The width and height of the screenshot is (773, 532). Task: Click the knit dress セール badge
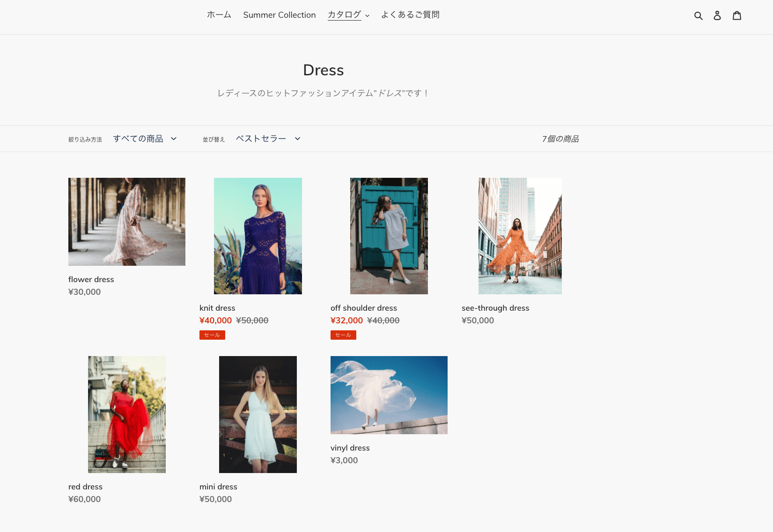click(212, 335)
